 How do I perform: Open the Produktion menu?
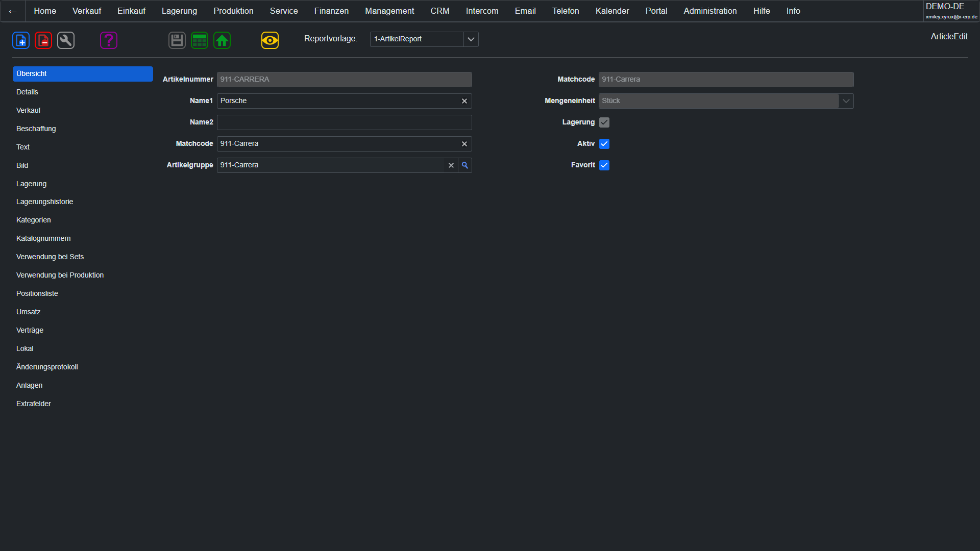tap(233, 11)
